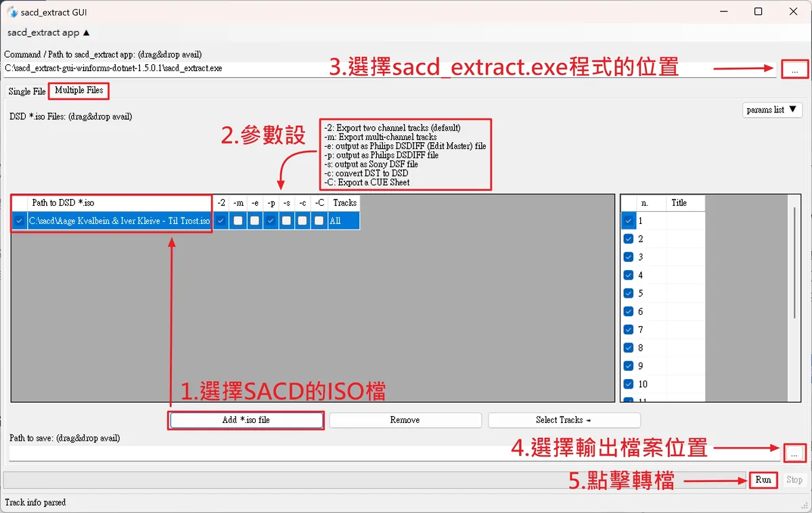
Task: Enable the -m multi-channel checkbox
Action: click(238, 221)
